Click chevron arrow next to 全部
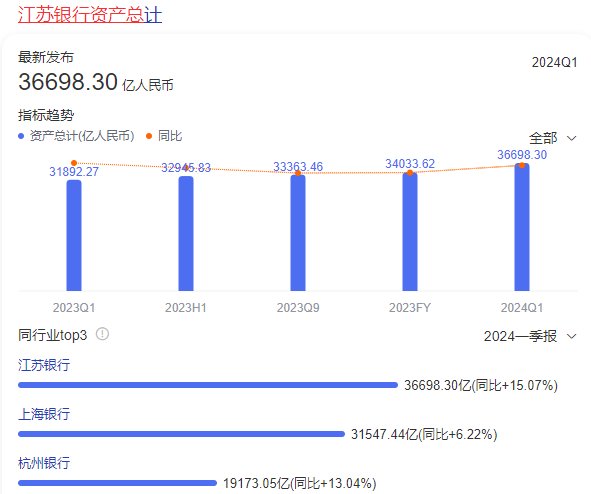591x494 pixels. coord(571,138)
